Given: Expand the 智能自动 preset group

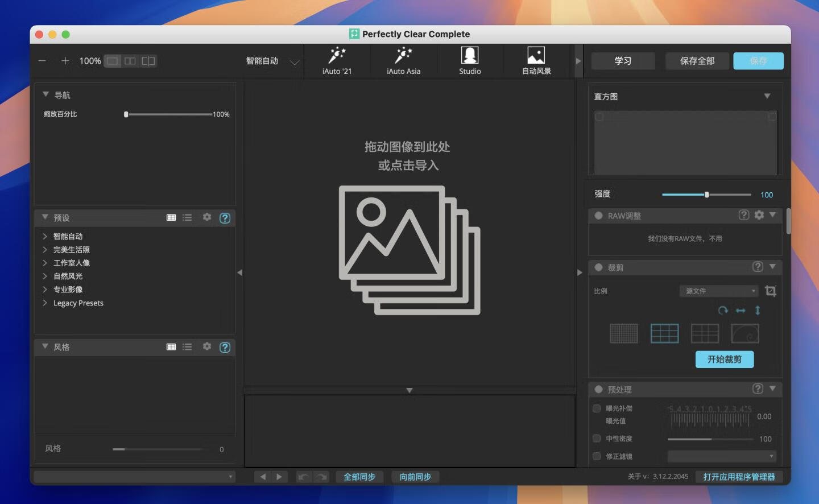Looking at the screenshot, I should point(44,236).
